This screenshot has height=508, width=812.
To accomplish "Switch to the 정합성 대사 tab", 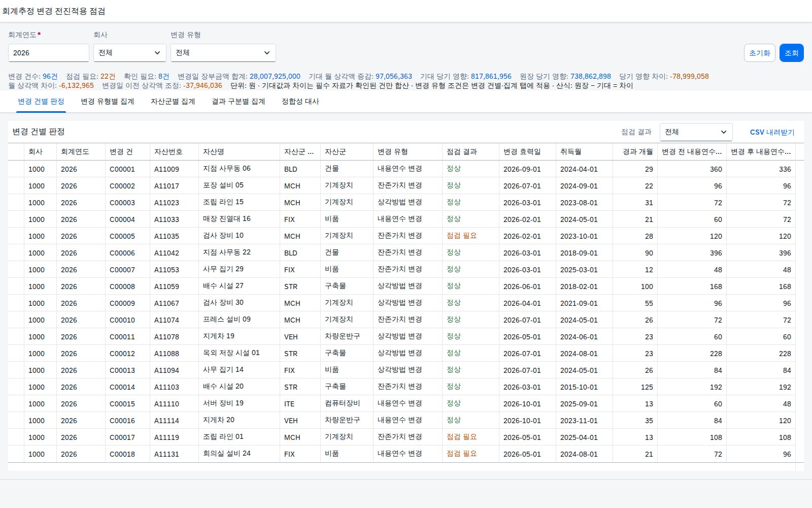I will pyautogui.click(x=300, y=102).
